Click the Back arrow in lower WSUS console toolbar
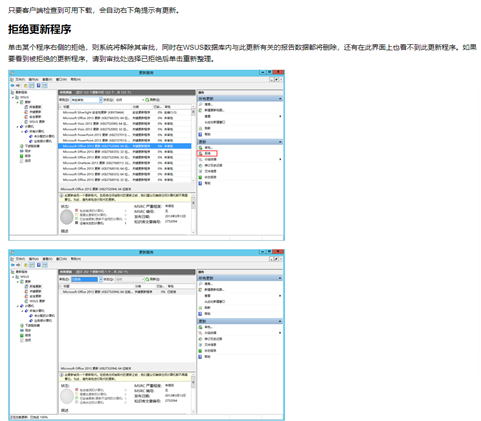 tap(13, 265)
